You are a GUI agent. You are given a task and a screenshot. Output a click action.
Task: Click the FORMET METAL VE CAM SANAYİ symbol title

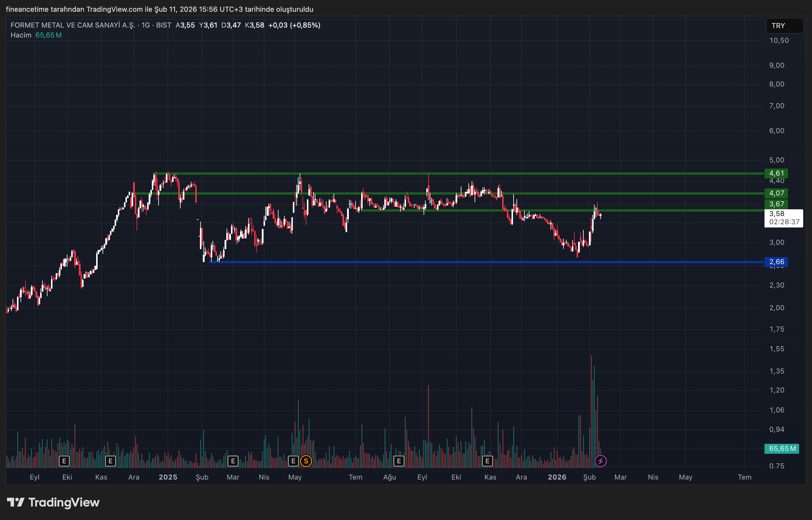[x=73, y=25]
